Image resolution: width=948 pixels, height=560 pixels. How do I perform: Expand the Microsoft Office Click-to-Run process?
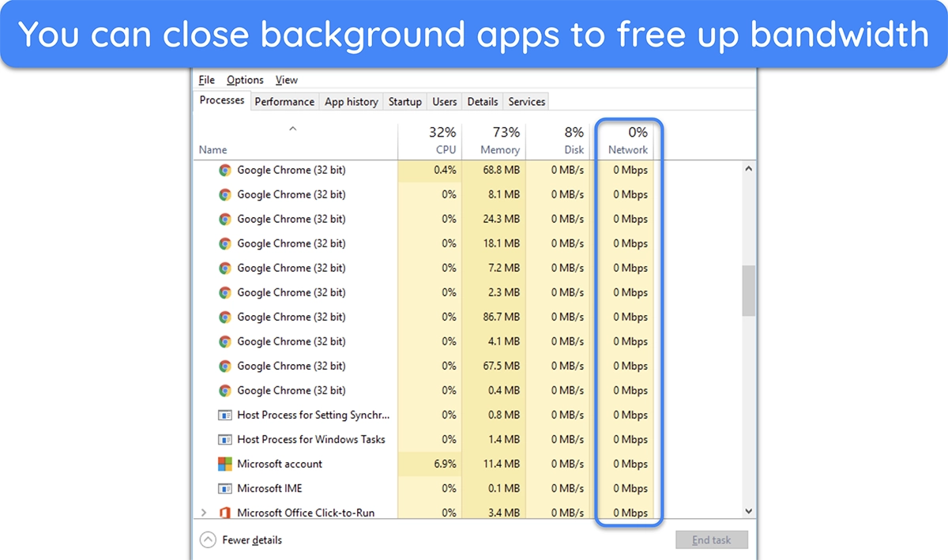click(x=205, y=513)
